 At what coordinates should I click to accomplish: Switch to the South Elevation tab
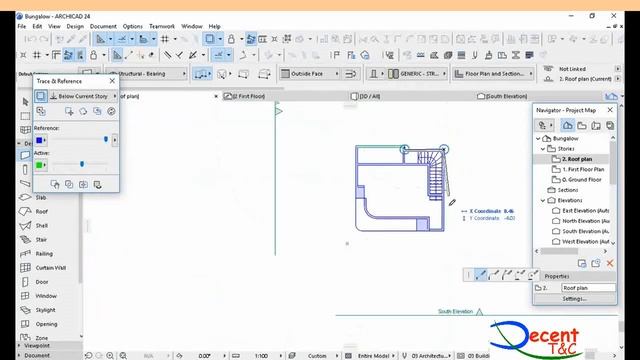click(506, 96)
